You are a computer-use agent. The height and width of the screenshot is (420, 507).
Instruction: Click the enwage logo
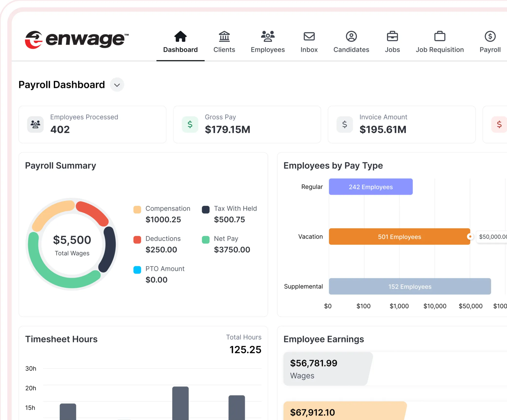click(x=77, y=39)
